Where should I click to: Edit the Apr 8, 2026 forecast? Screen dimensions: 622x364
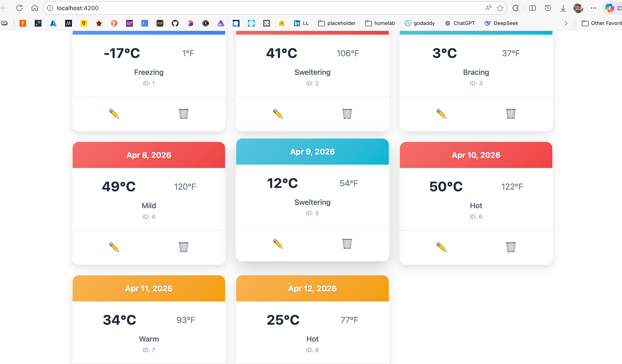tap(114, 247)
